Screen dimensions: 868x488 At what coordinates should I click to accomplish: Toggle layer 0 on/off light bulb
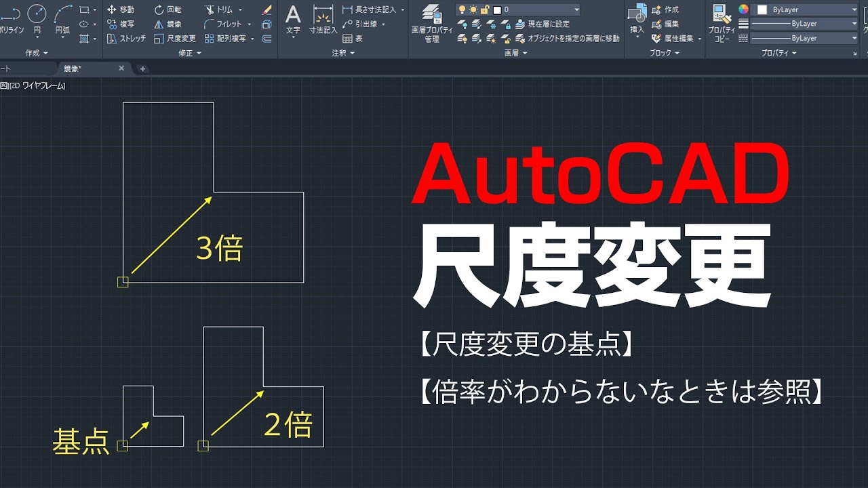pos(462,9)
